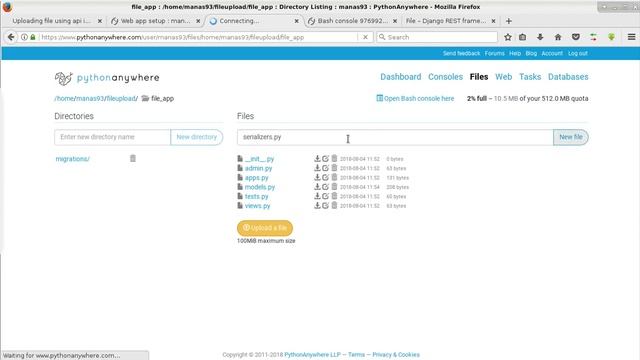Open the tests.py file link
Viewport: 640px width, 360px height.
tap(256, 196)
